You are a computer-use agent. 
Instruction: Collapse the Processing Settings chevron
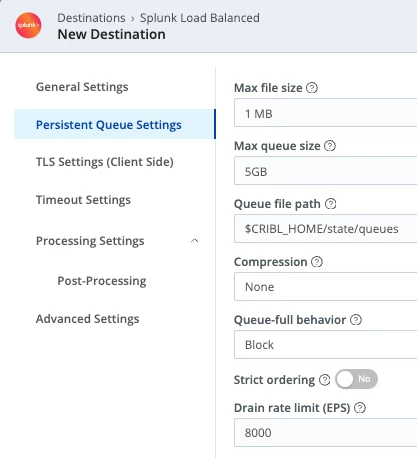click(x=195, y=241)
